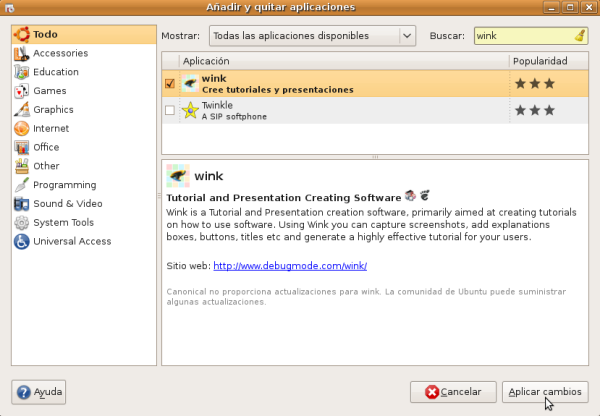Viewport: 600px width, 416px height.
Task: Open the debugmode.com wink website link
Action: [291, 266]
